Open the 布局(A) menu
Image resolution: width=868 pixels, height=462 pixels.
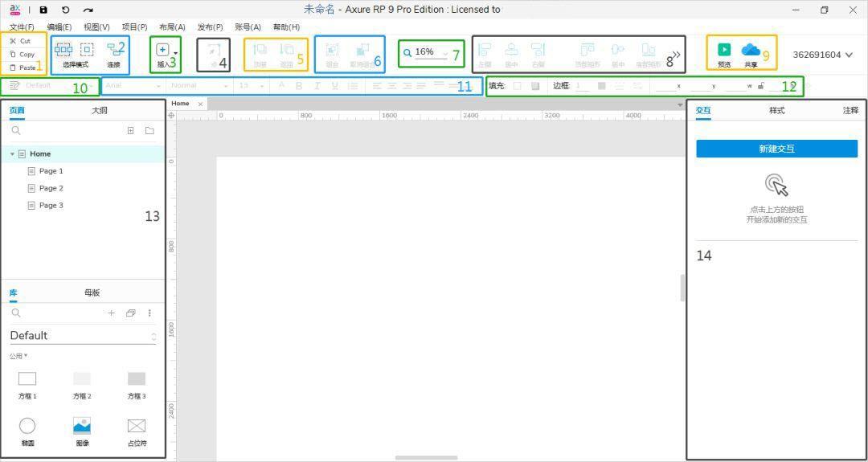[172, 27]
